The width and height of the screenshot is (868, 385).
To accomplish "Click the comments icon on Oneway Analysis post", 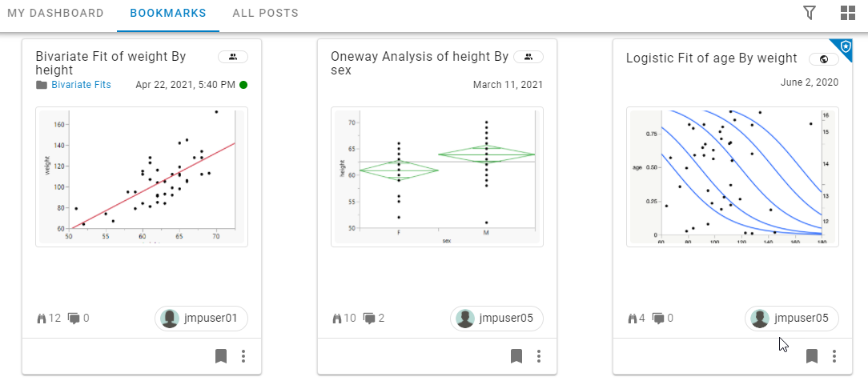I will pos(369,319).
